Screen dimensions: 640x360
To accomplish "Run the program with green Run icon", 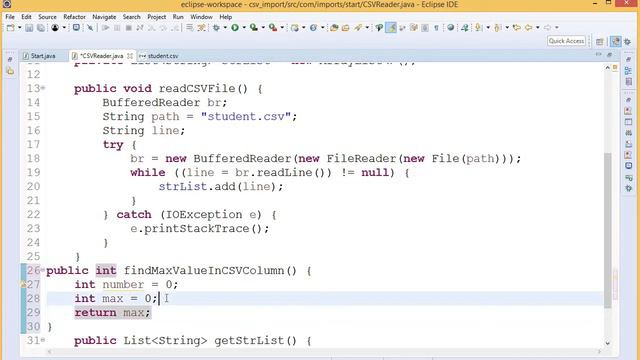I will point(235,27).
